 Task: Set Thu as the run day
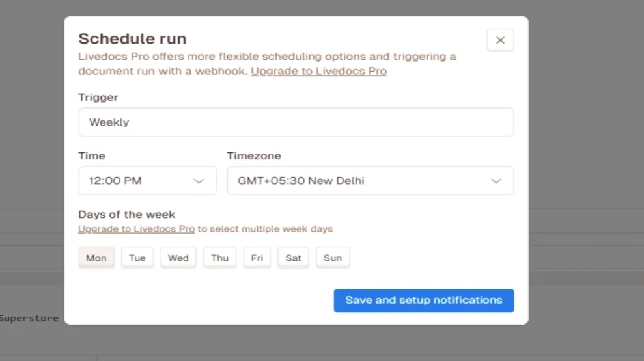(219, 258)
